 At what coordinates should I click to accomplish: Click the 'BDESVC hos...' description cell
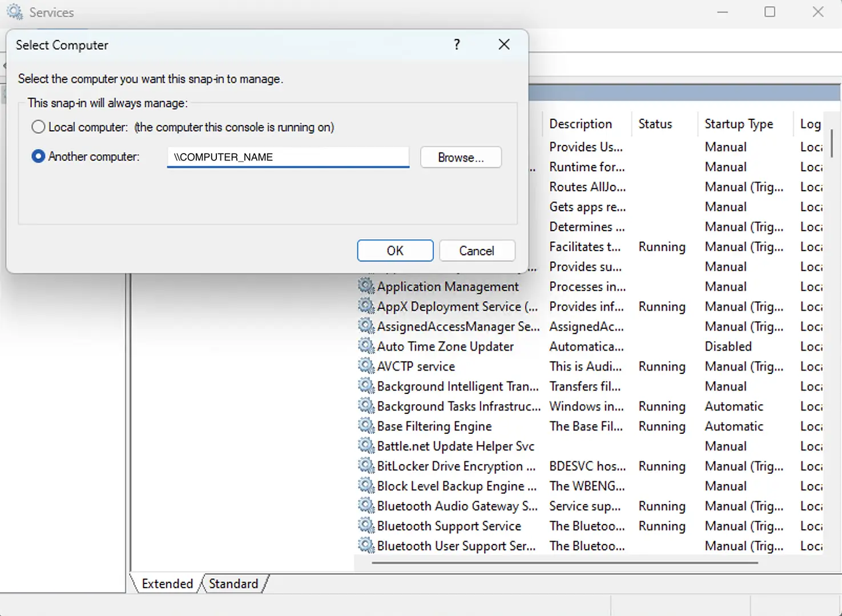pos(587,466)
